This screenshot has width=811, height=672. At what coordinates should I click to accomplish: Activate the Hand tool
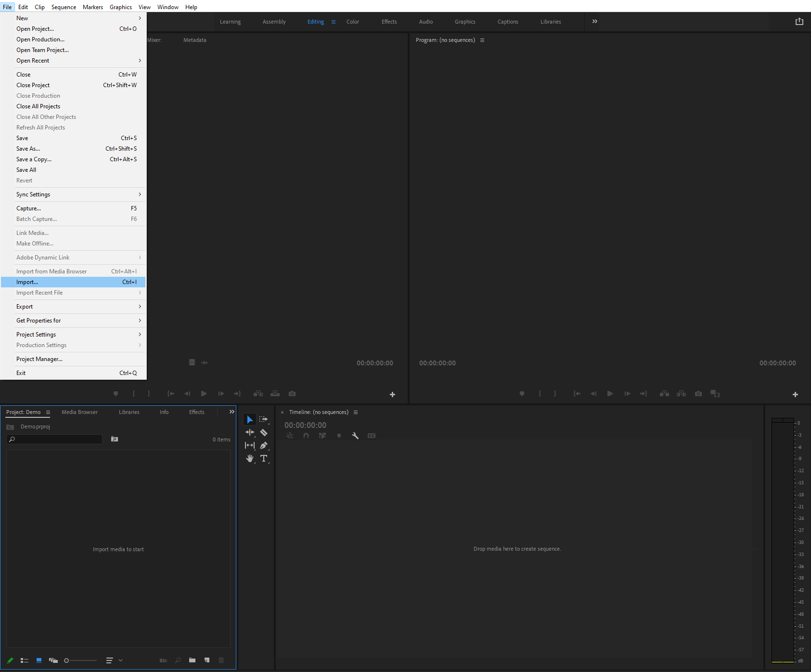(x=250, y=458)
